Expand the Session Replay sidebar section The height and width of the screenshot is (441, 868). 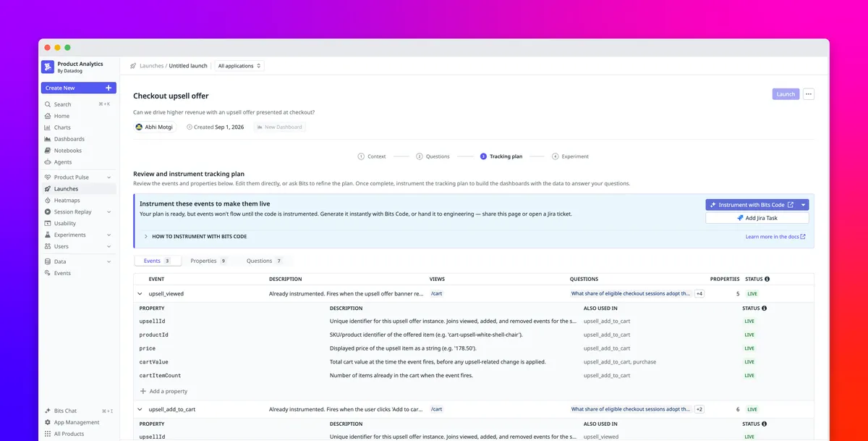coord(109,212)
